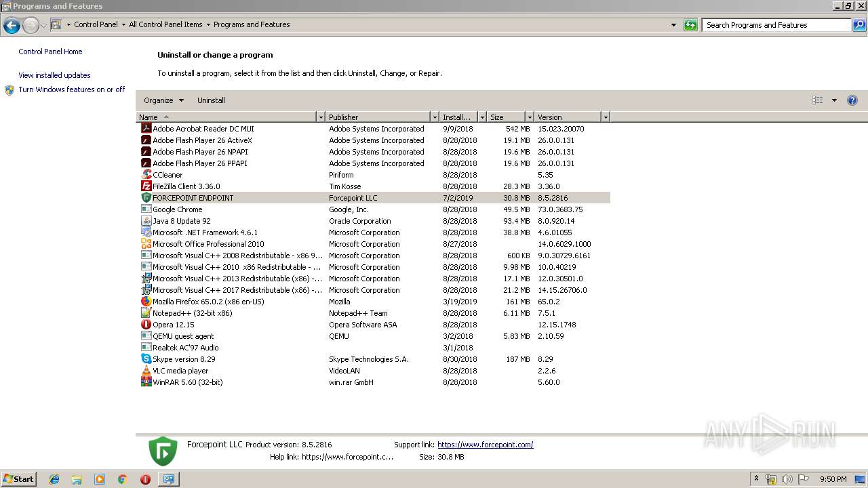868x488 pixels.
Task: Click the Start button
Action: pos(18,479)
